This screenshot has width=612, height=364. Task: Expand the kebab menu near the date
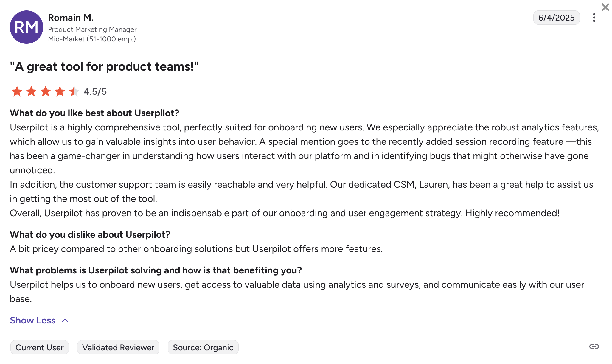coord(594,18)
